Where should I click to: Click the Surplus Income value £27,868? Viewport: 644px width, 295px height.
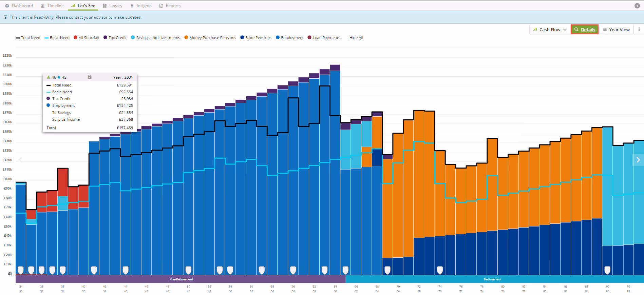coord(126,119)
